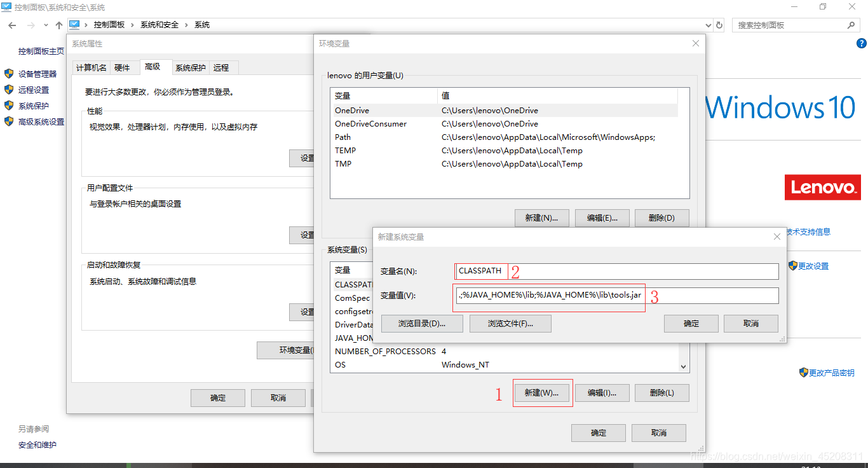Open address bar history dropdown arrow
Viewport: 868px width, 468px height.
click(x=709, y=25)
